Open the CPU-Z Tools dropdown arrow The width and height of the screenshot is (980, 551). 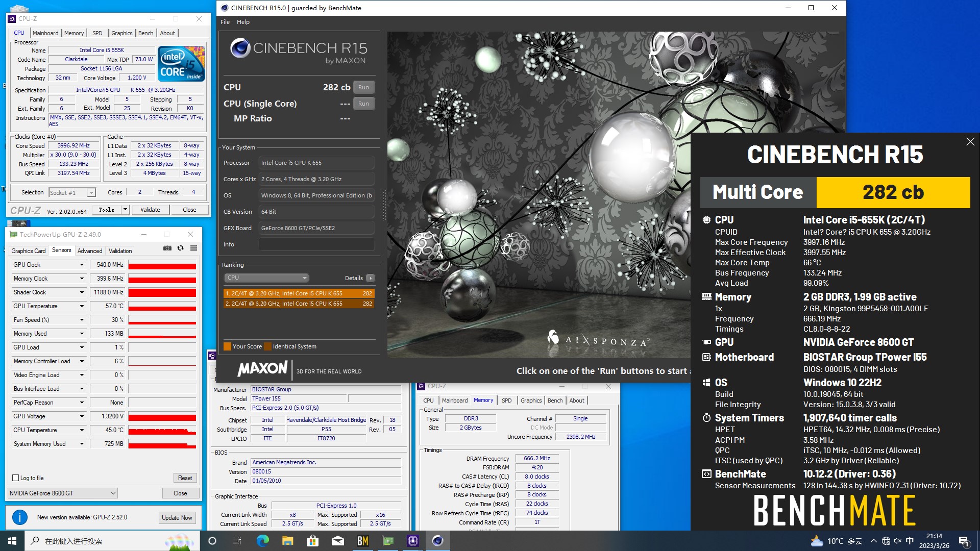(125, 210)
